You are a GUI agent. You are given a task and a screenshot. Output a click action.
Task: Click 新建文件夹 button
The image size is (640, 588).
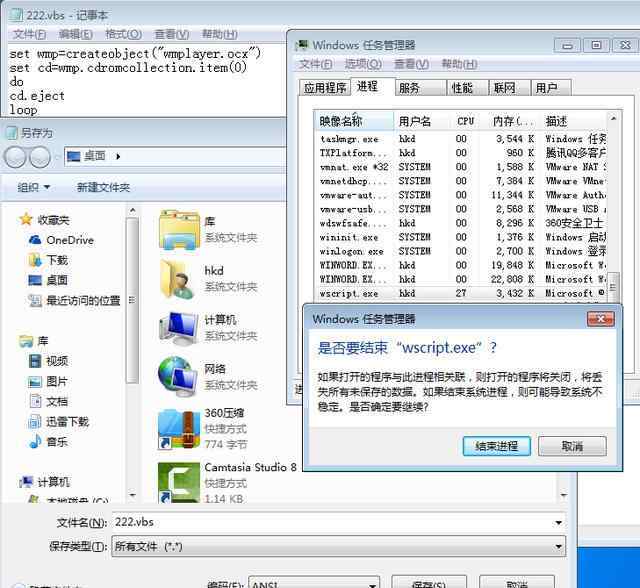click(x=103, y=187)
